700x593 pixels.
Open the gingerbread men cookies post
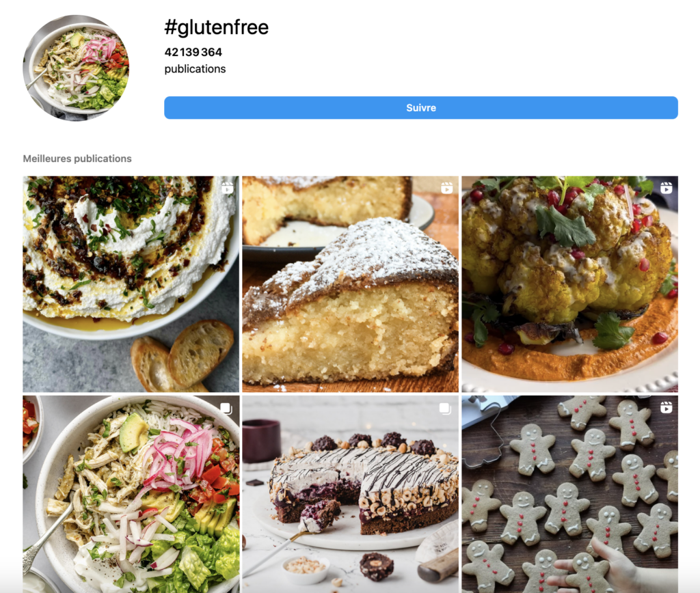569,494
